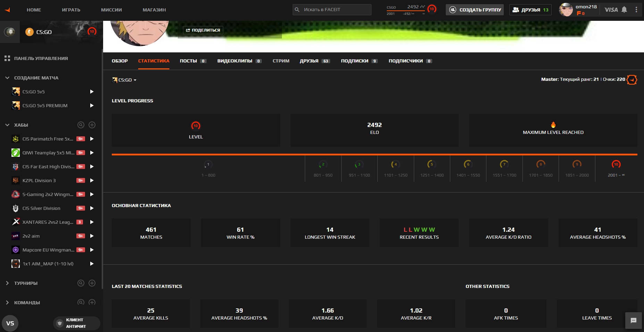This screenshot has height=332, width=644.
Task: Click the 461 MATCHES stat card
Action: pos(151,233)
